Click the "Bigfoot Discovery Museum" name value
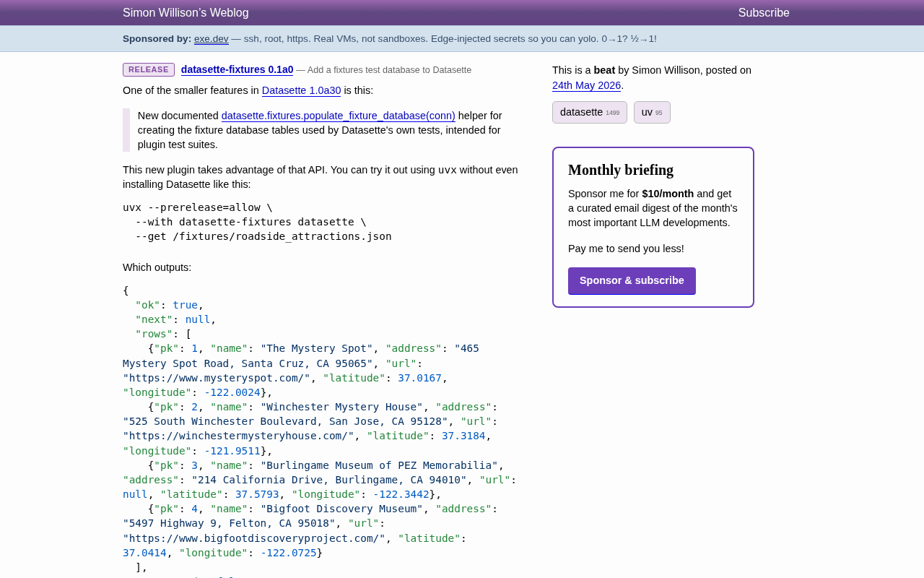The width and height of the screenshot is (924, 578). pyautogui.click(x=341, y=509)
